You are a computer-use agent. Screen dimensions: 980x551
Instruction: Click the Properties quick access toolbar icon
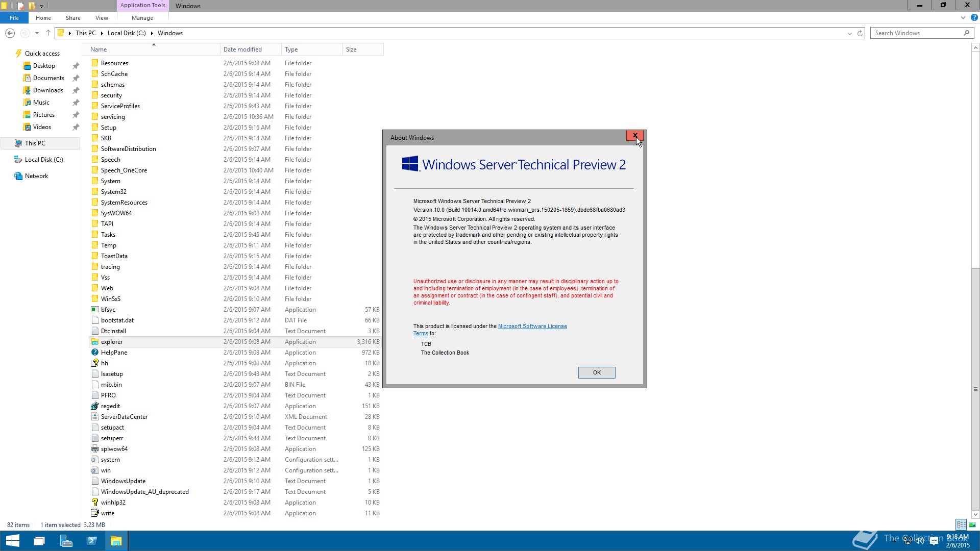click(x=21, y=6)
